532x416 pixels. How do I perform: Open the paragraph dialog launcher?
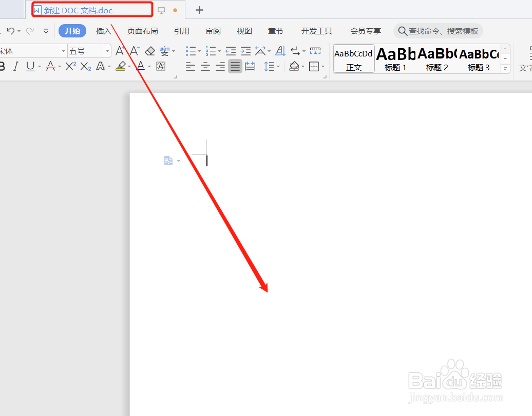[x=325, y=77]
